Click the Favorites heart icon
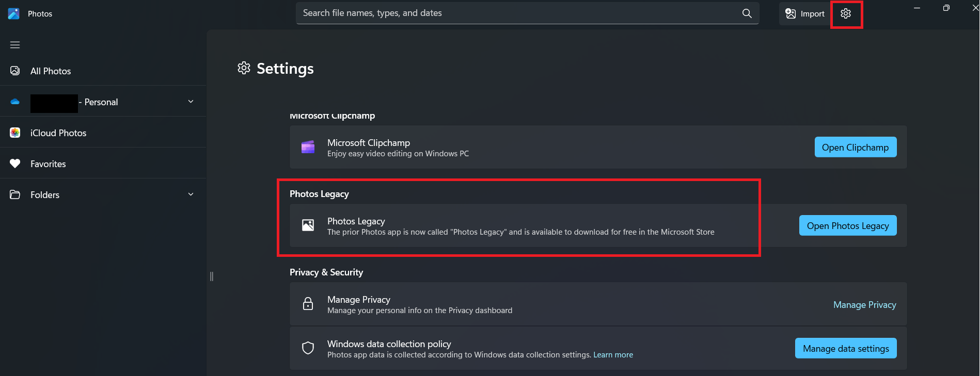980x376 pixels. [x=15, y=164]
